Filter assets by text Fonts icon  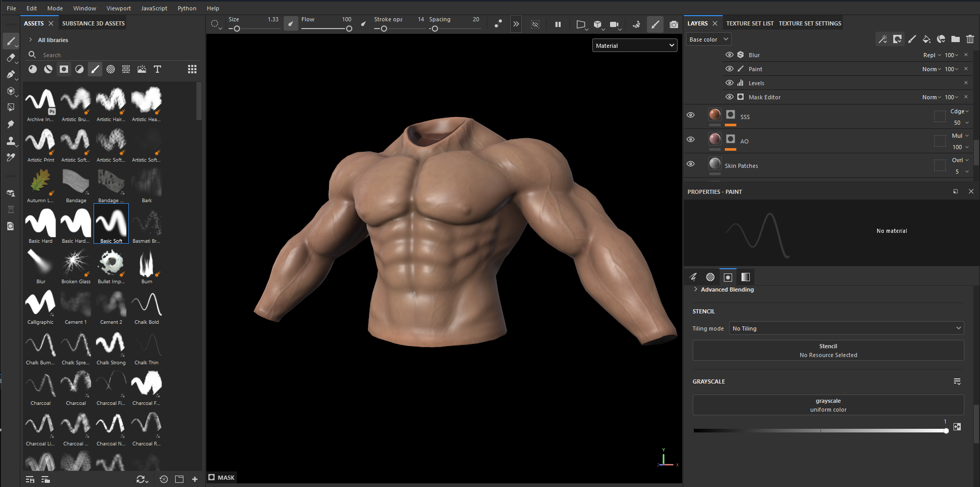(x=157, y=69)
